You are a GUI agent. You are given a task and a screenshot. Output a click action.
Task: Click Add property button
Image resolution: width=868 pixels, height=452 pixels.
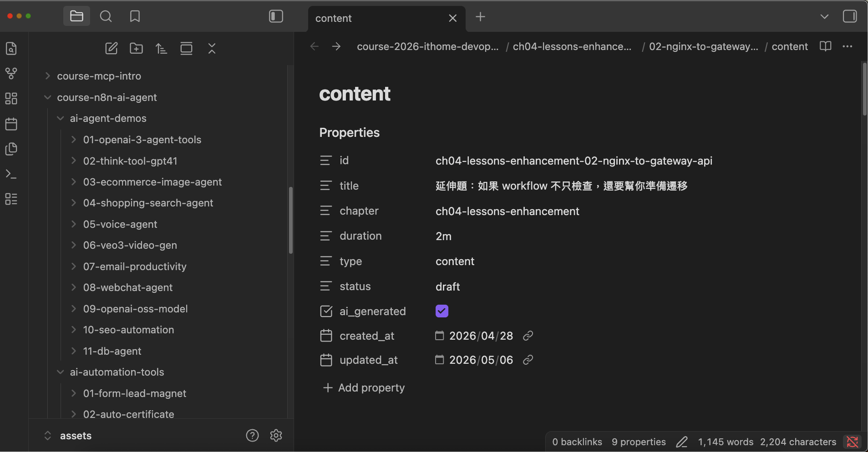[x=364, y=387]
